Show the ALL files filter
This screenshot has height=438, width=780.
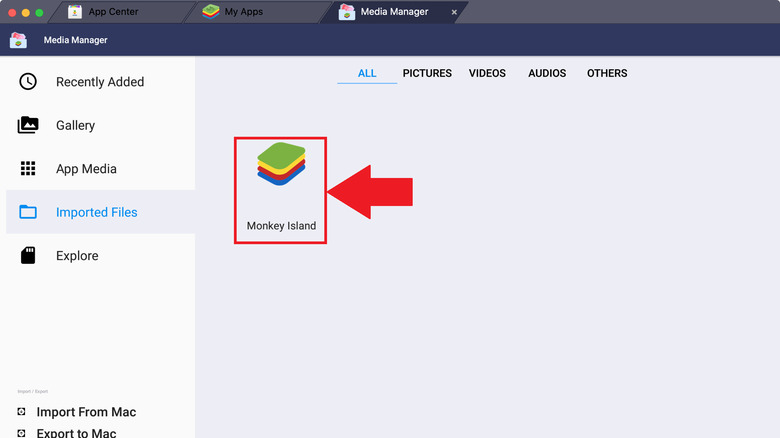(367, 73)
